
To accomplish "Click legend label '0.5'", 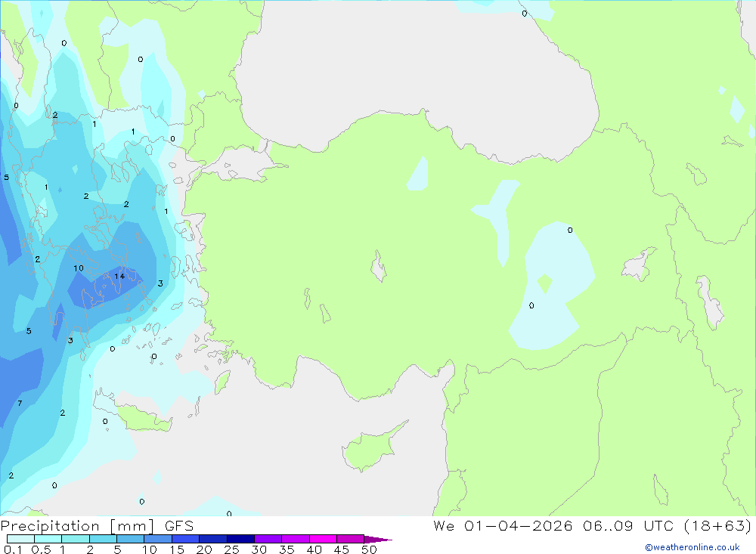I will pyautogui.click(x=41, y=549).
